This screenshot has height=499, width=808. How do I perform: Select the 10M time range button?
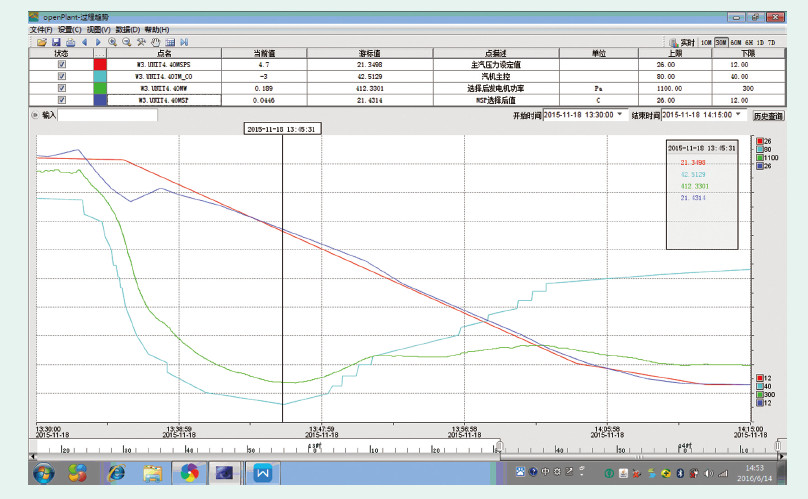tap(706, 42)
